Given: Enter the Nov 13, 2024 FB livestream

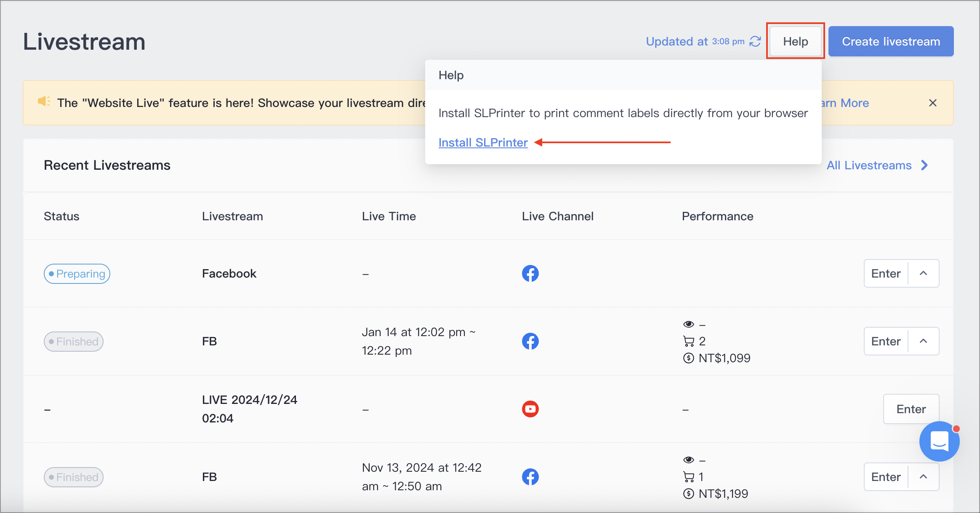Looking at the screenshot, I should click(886, 477).
